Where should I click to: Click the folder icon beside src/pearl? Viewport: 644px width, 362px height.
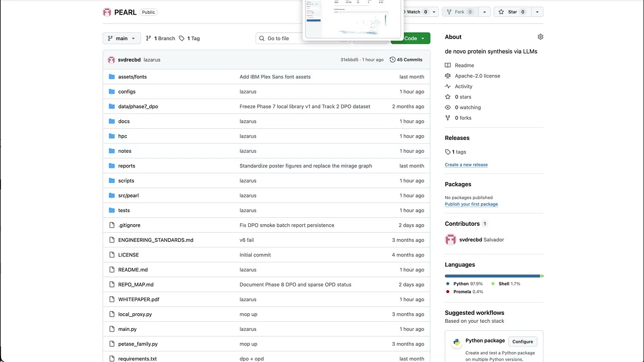[112, 196]
